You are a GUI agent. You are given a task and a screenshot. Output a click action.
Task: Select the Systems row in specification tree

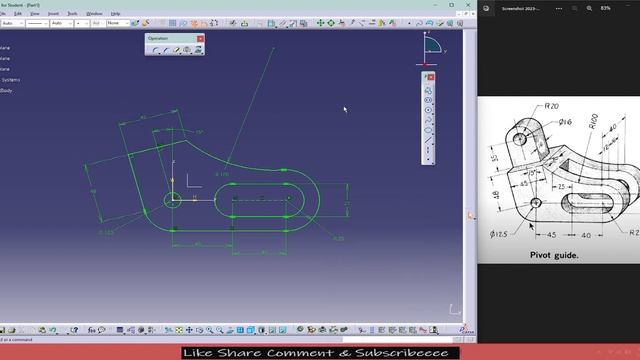[x=10, y=80]
